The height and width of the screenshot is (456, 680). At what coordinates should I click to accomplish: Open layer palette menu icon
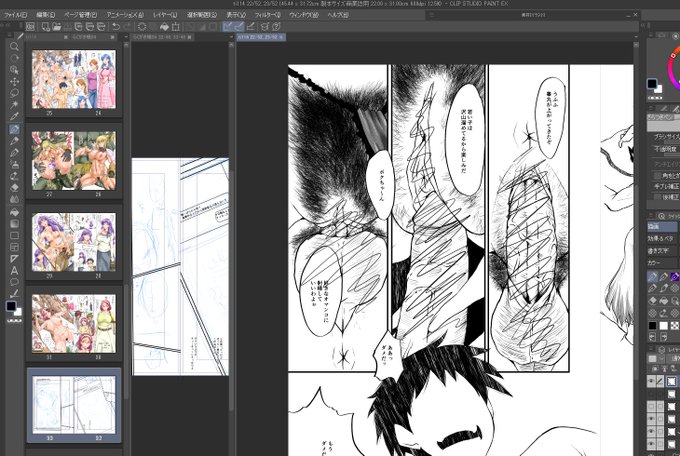[x=651, y=349]
